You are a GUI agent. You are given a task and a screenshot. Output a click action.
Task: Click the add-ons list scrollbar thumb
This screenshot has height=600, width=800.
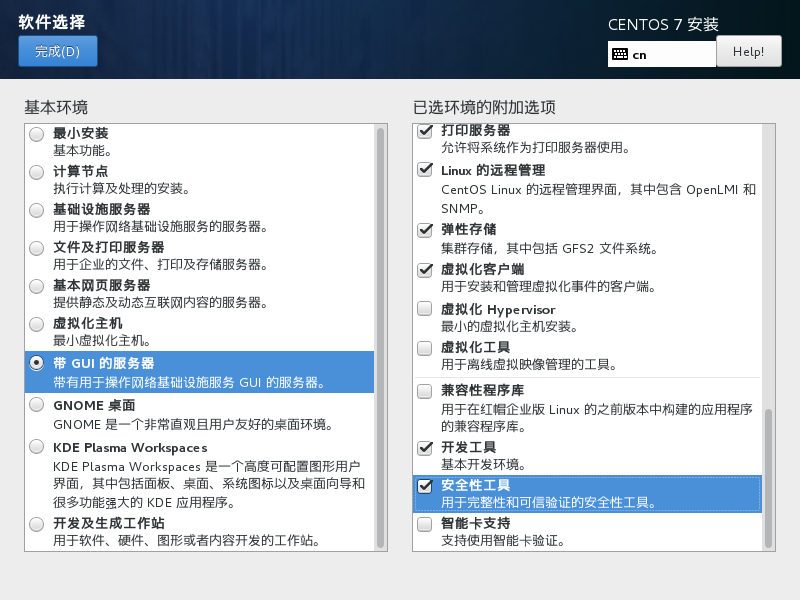point(768,478)
